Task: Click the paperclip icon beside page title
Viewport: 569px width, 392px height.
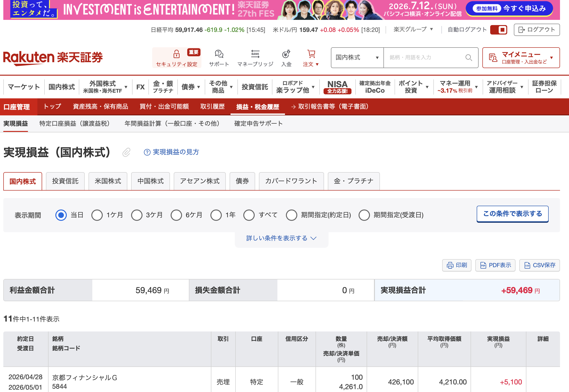Action: click(126, 152)
